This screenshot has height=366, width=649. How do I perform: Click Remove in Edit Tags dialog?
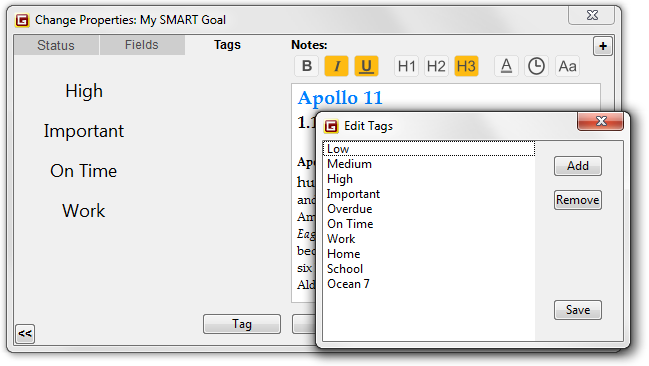coord(578,200)
